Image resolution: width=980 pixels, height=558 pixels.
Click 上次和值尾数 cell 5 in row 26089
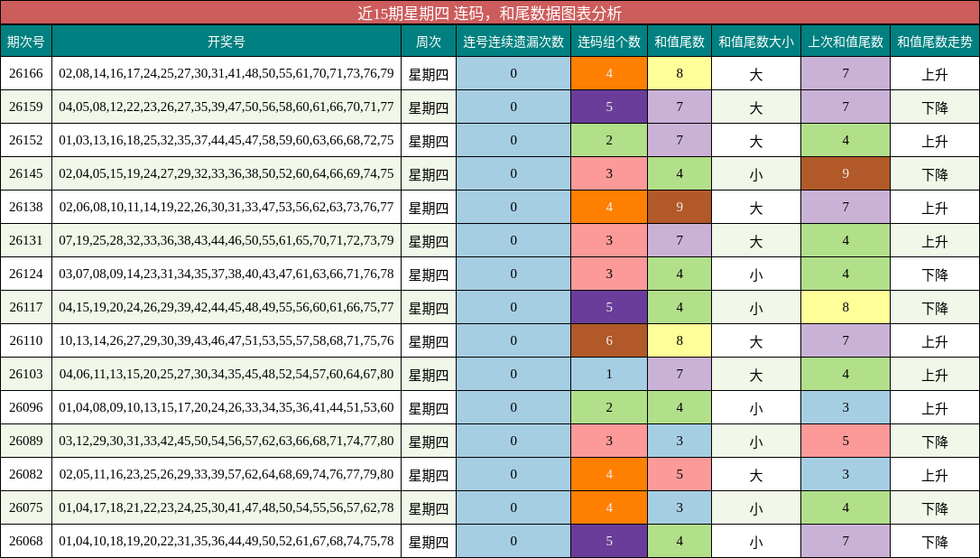[x=846, y=441]
